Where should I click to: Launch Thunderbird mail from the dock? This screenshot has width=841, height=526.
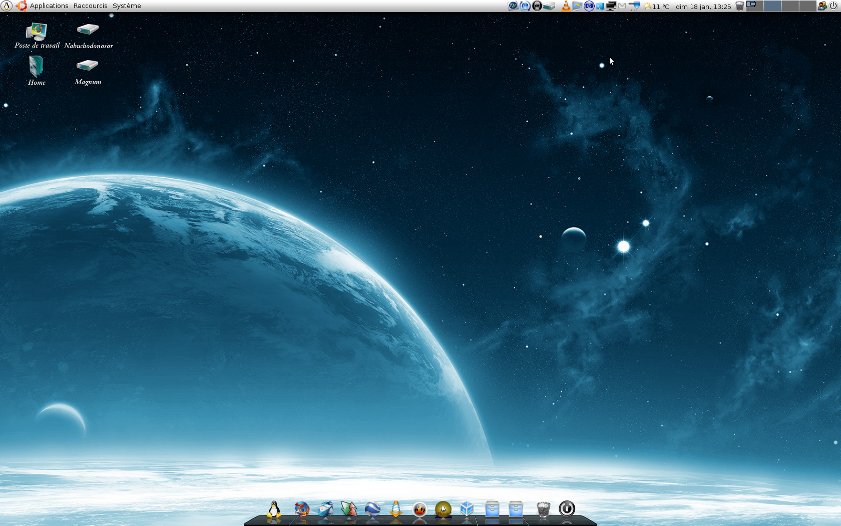point(326,509)
